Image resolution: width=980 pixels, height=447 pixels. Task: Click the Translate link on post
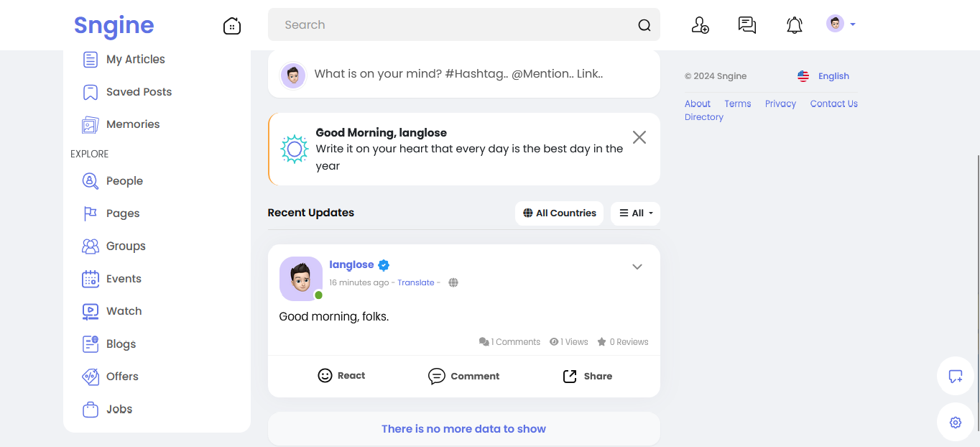click(x=416, y=282)
